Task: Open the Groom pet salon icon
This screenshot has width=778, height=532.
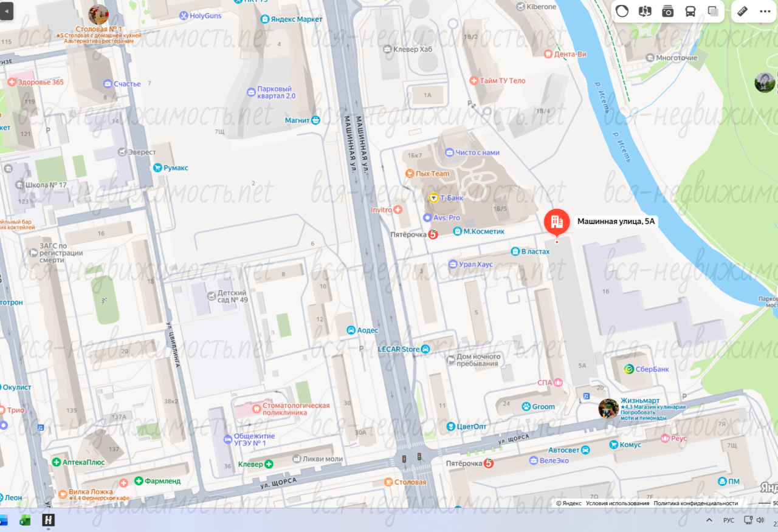Action: click(526, 406)
